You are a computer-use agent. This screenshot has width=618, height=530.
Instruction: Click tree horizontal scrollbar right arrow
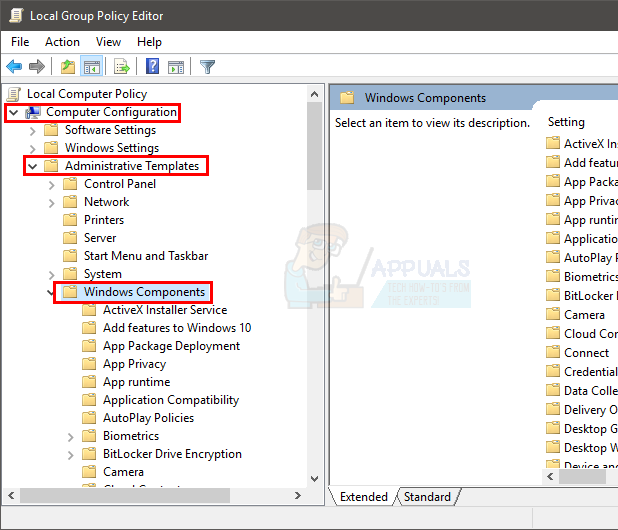[x=298, y=496]
